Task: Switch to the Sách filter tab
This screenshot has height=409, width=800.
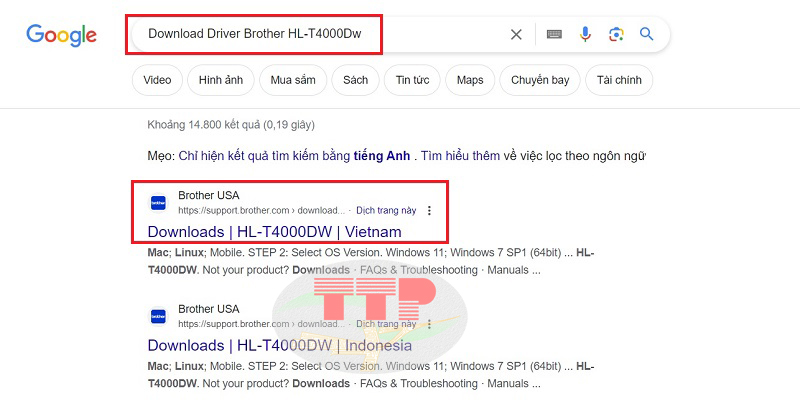Action: pos(355,80)
